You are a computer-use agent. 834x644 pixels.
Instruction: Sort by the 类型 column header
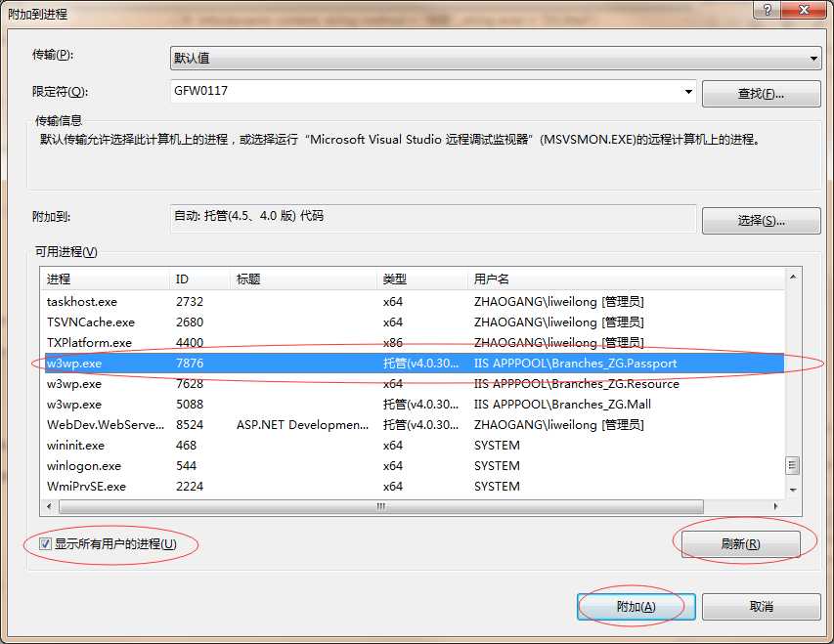click(423, 279)
